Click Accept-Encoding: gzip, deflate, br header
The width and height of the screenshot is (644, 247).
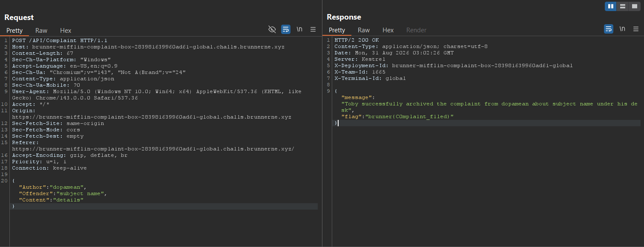70,155
